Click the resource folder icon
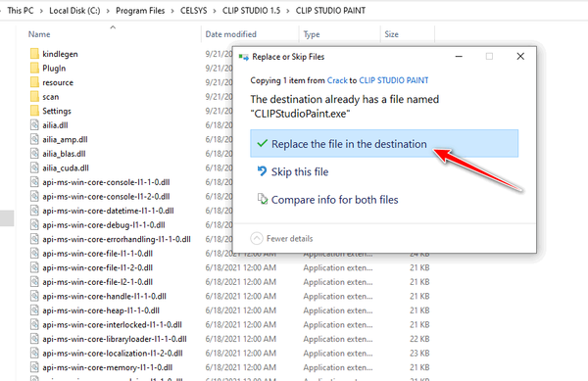This screenshot has width=588, height=381. pyautogui.click(x=34, y=82)
